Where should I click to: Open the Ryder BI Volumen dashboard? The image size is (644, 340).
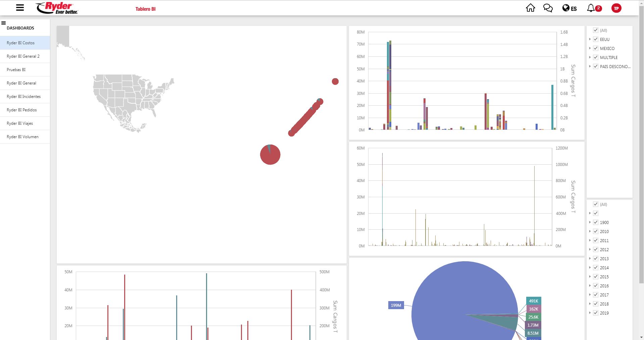point(22,137)
